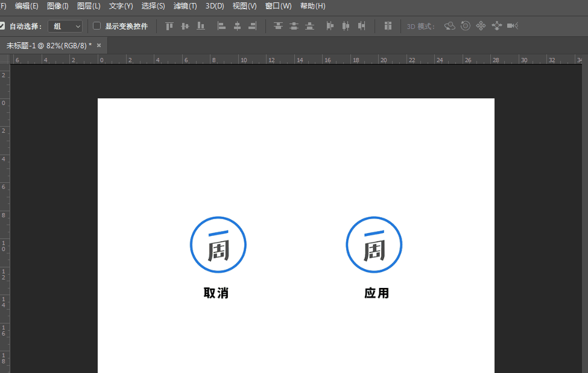This screenshot has height=373, width=588.
Task: Click the pan 3D camera icon
Action: 481,26
